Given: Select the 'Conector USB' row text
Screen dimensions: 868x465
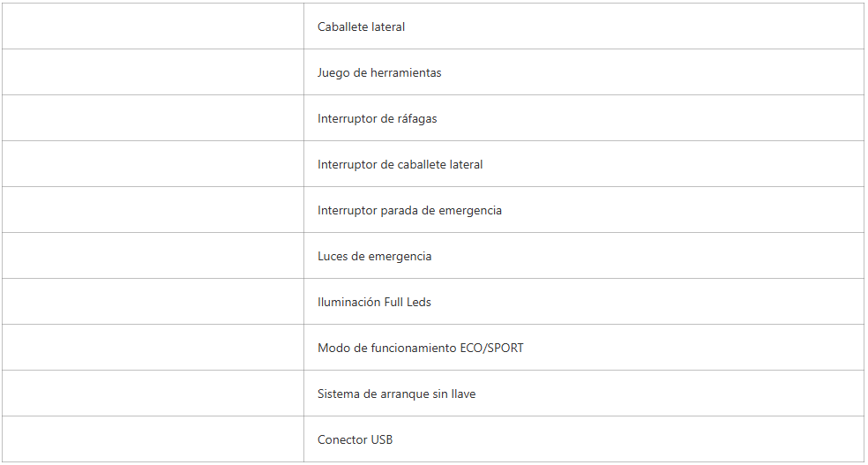Looking at the screenshot, I should (x=355, y=439).
